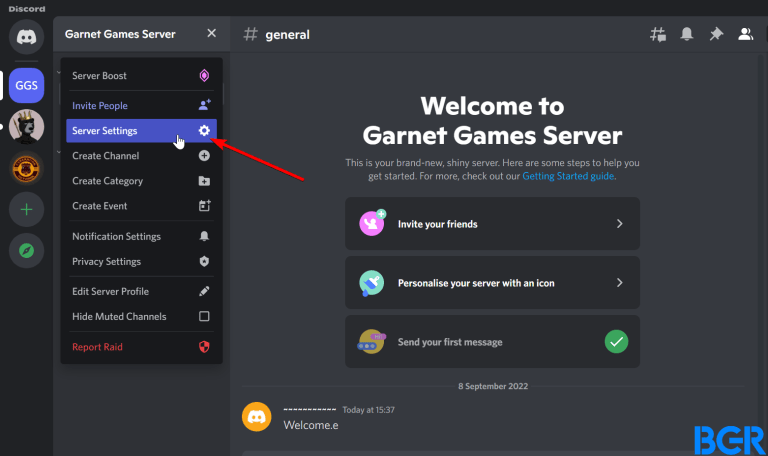The image size is (768, 456).
Task: Open Privacy Settings menu entry
Action: [x=141, y=261]
